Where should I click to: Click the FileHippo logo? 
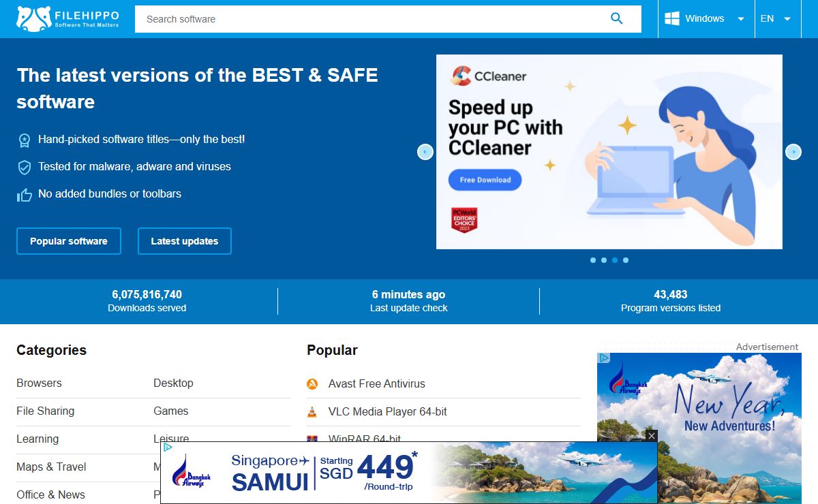pyautogui.click(x=67, y=19)
